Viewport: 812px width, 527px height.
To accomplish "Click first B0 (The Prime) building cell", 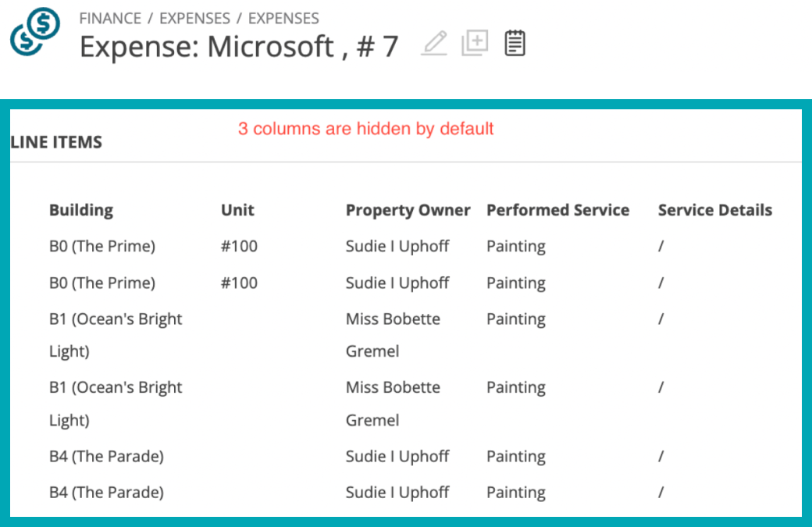I will (102, 247).
